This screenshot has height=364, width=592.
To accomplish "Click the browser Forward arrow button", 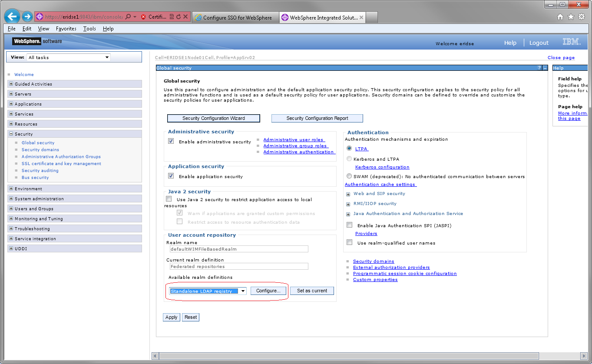I will tap(27, 17).
